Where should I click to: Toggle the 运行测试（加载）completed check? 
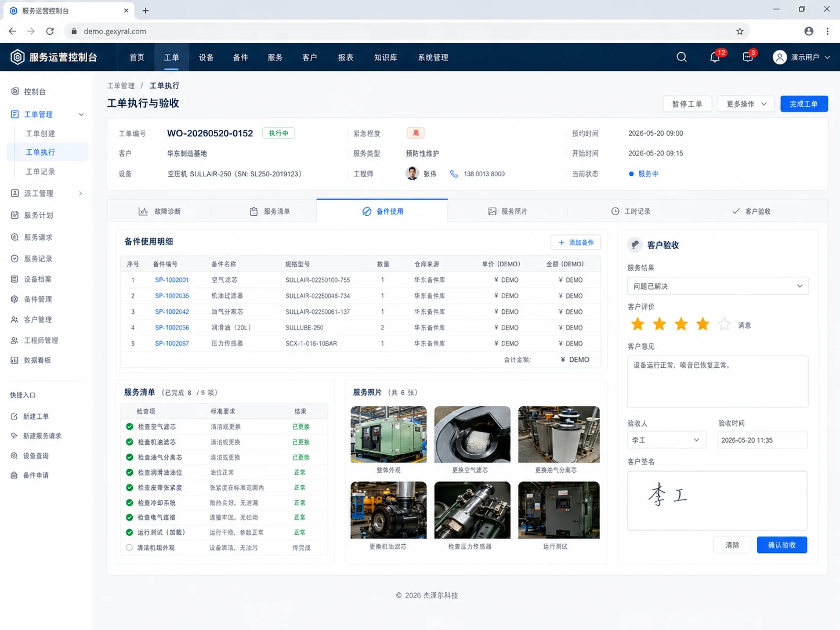pos(129,532)
